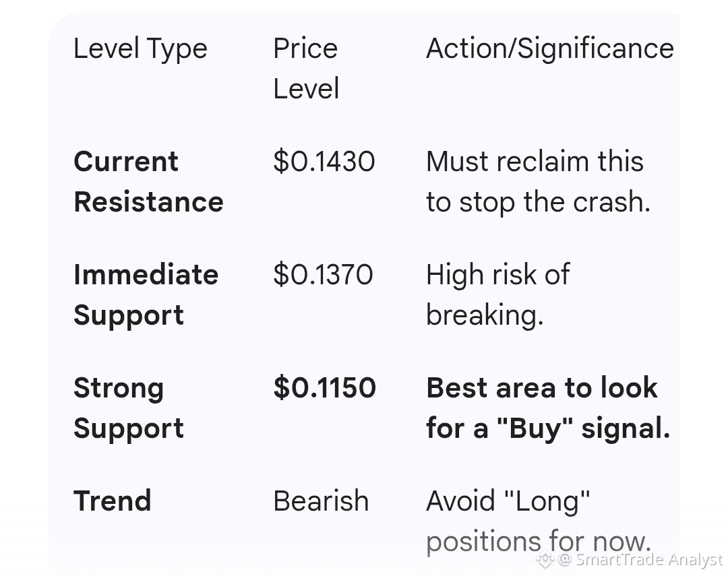728x576 pixels.
Task: Click the Level Type column header
Action: coord(140,49)
